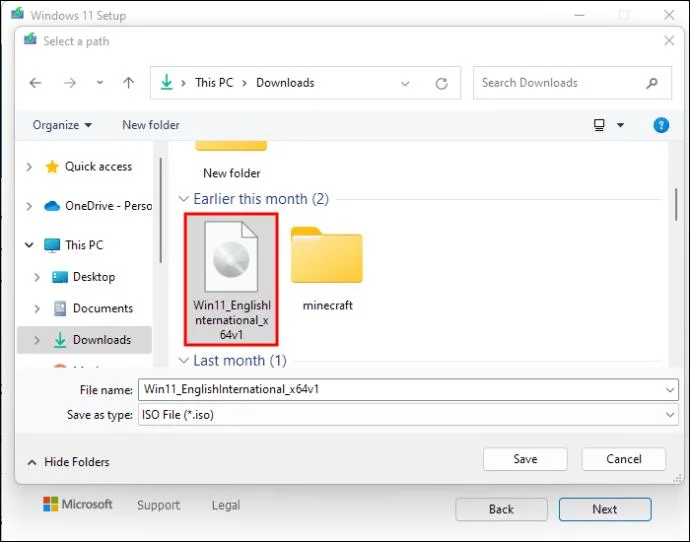Open the blue Help icon
Viewport: 690px width, 542px height.
(x=661, y=125)
